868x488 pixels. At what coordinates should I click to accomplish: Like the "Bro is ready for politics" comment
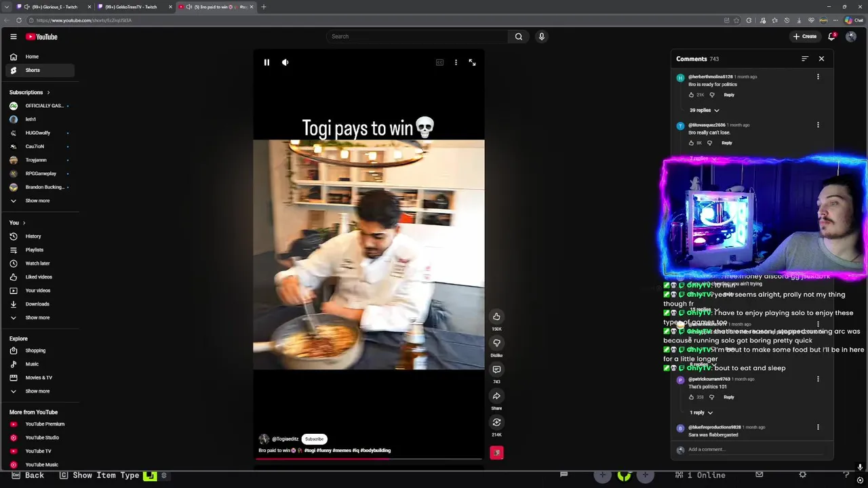(691, 95)
